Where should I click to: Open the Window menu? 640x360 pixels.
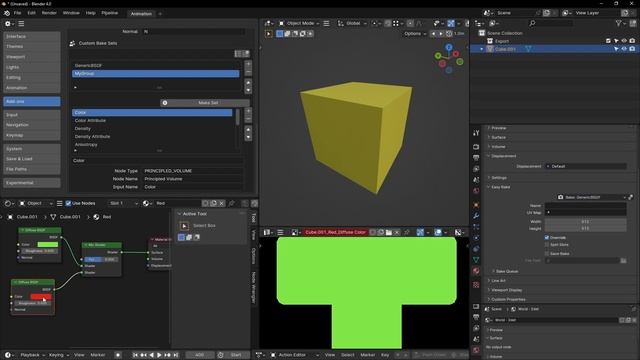point(71,13)
